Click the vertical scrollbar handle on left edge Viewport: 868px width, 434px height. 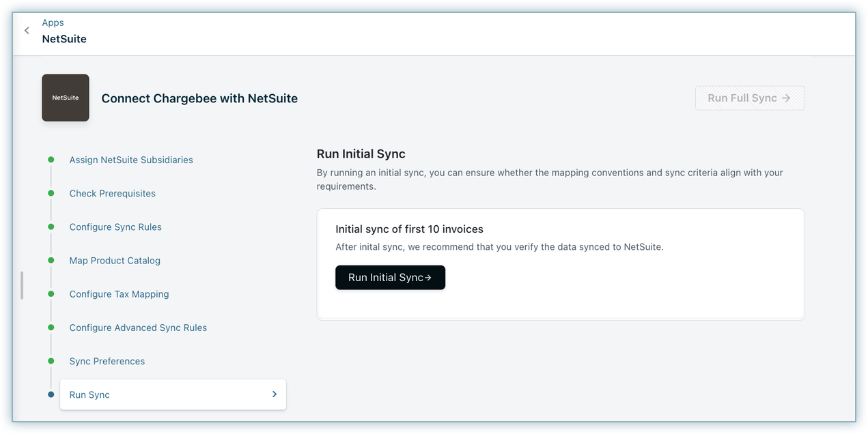tap(22, 285)
